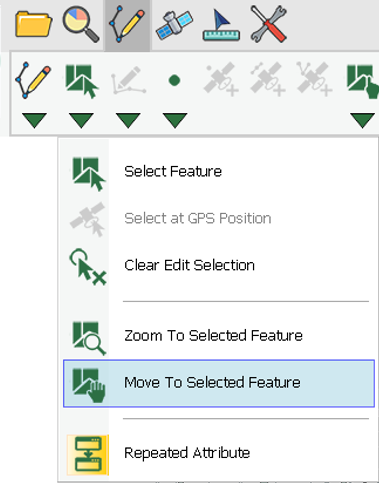Expand dropdown arrow under pencil edit tool
Screen dimensions: 379x483
[34, 120]
